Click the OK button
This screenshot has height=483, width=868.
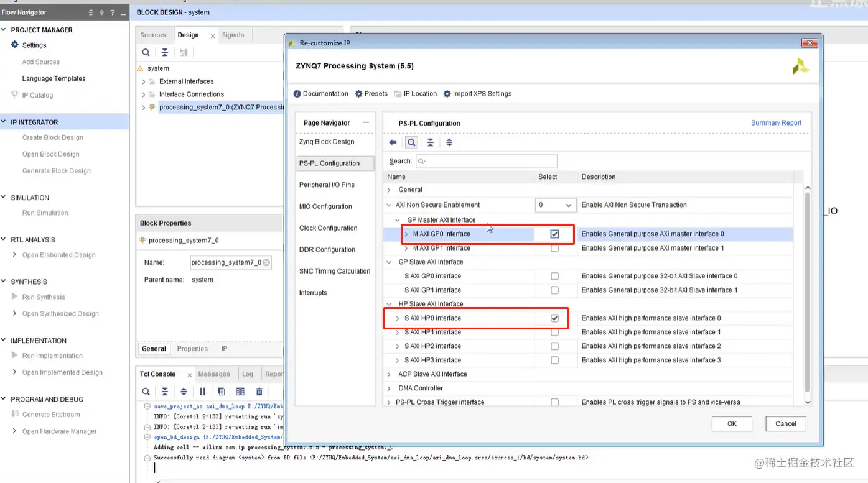(x=732, y=424)
